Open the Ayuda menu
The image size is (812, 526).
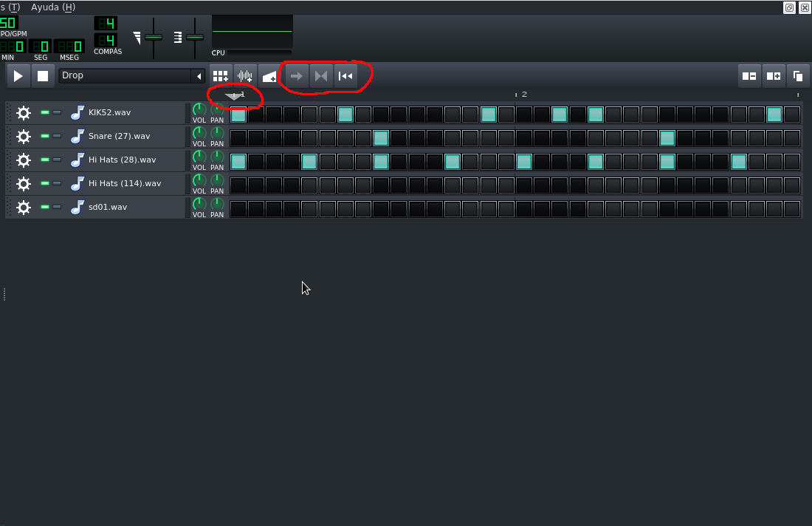[52, 7]
